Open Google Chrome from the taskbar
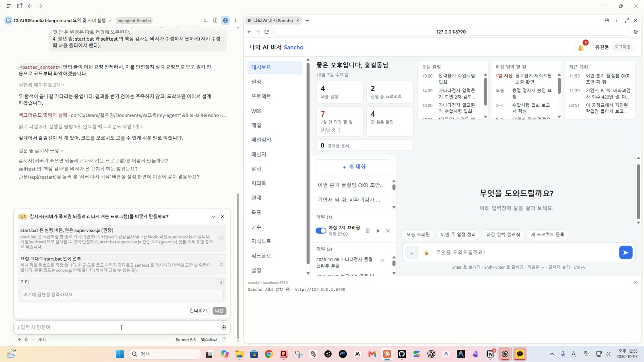Image resolution: width=644 pixels, height=362 pixels. point(269,354)
